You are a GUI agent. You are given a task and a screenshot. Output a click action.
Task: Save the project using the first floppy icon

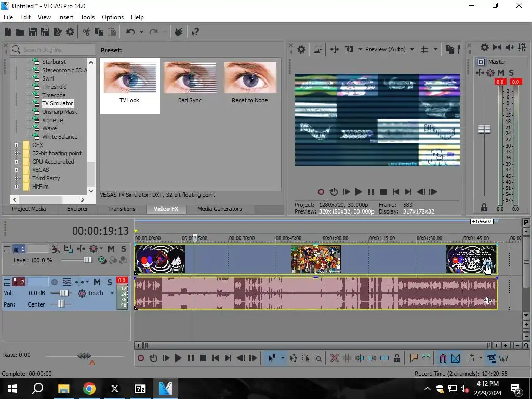[33, 32]
